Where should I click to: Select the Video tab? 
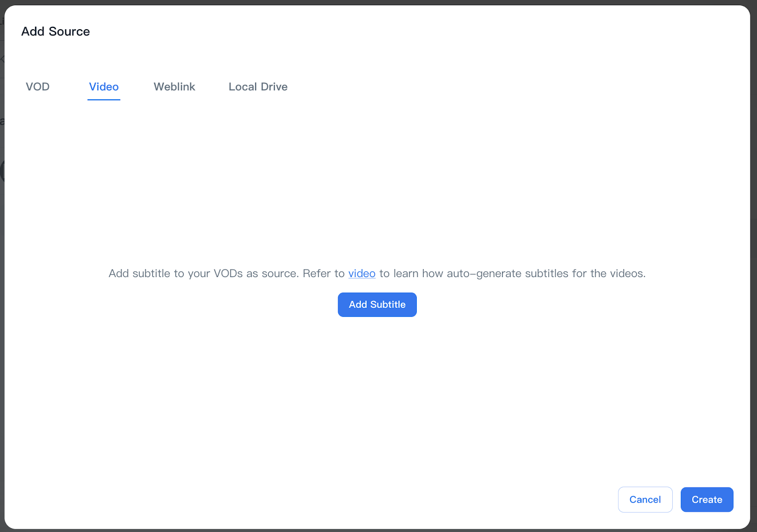(104, 87)
